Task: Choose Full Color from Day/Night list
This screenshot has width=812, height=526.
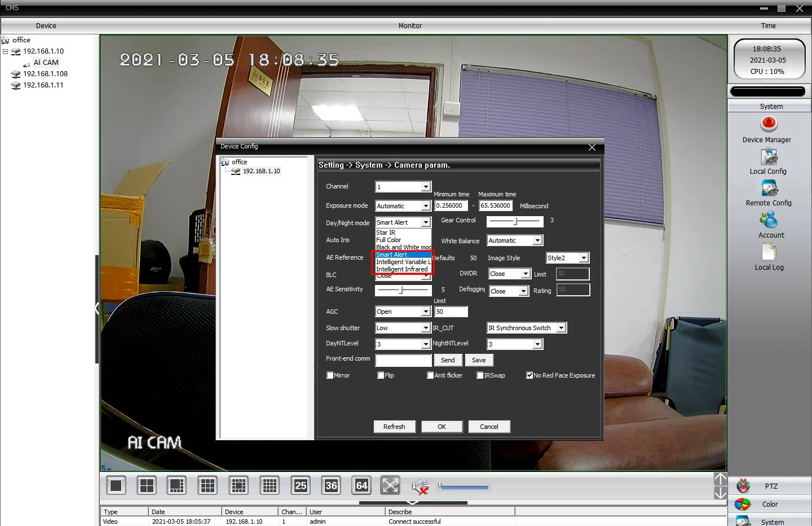Action: tap(403, 240)
